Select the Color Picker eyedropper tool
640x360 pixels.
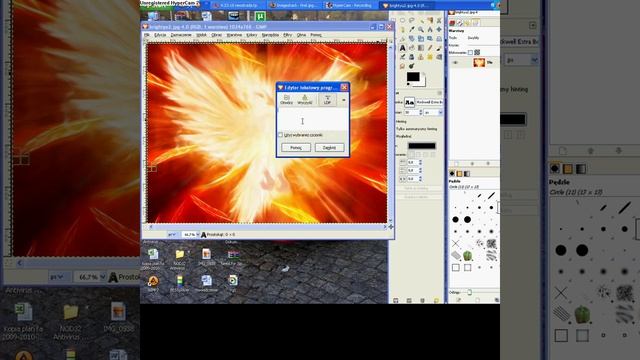411,29
